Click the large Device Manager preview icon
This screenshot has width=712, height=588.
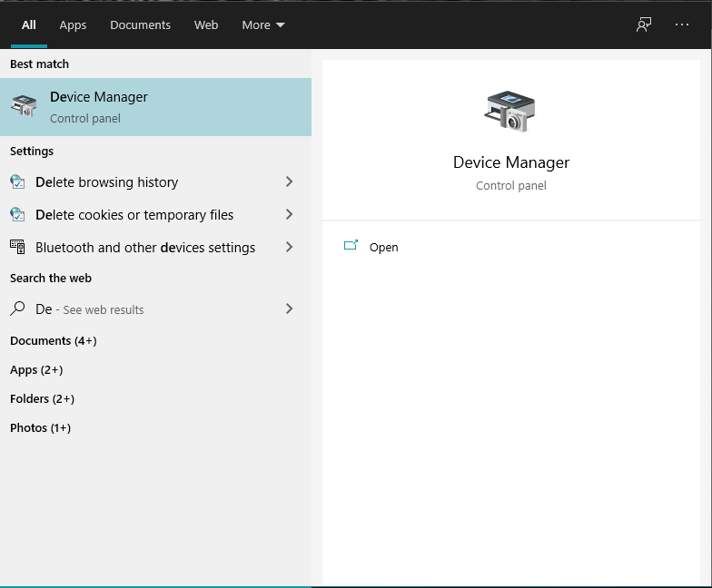pyautogui.click(x=510, y=111)
